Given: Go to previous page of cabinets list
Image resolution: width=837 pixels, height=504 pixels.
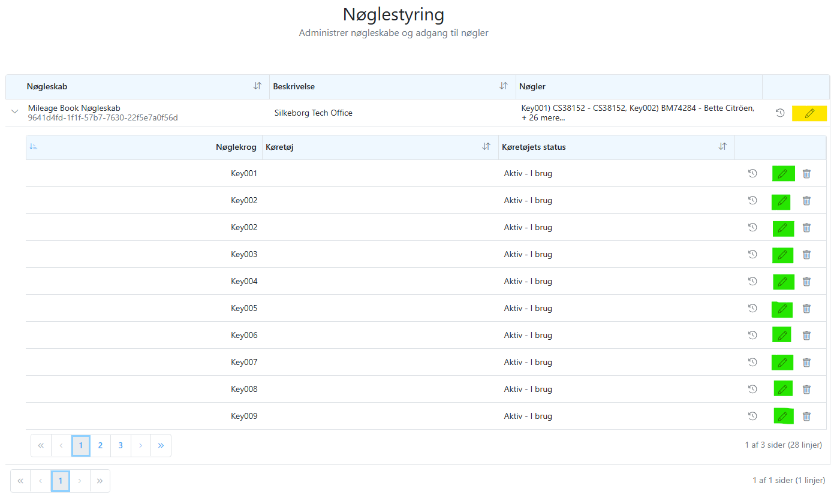Looking at the screenshot, I should 41,481.
